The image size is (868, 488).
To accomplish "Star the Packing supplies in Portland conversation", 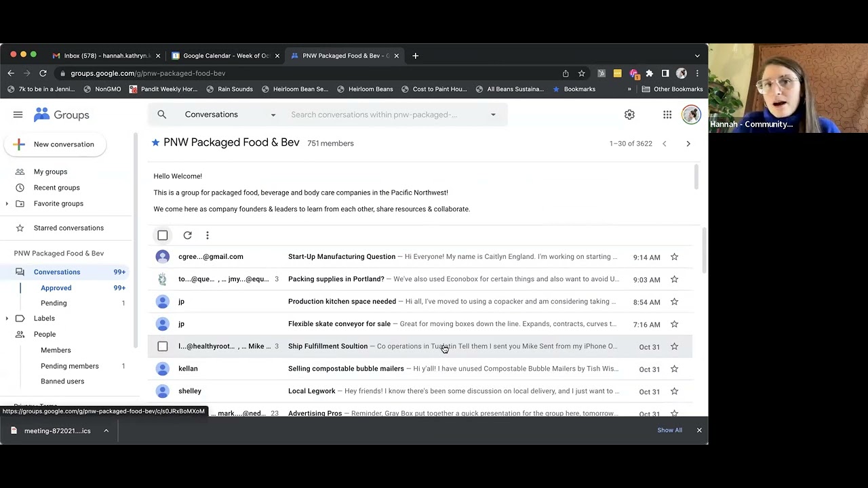I will coord(674,279).
